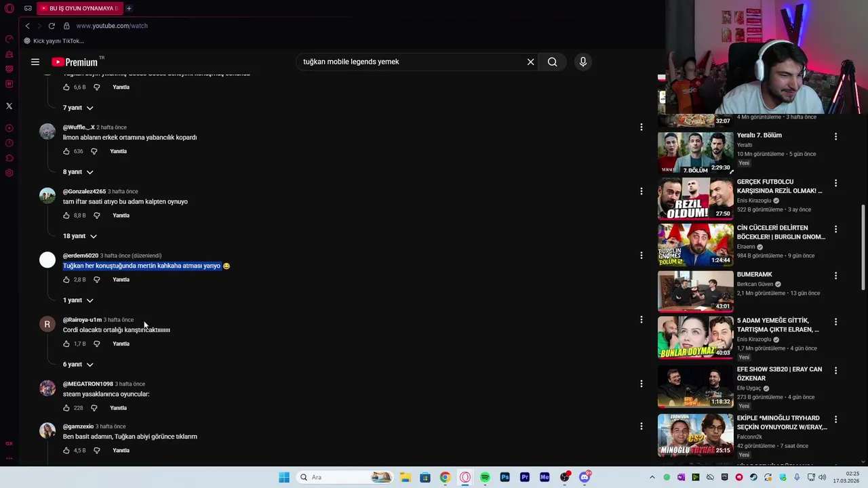Open options menu for @MEGATRON1098 comment

642,384
